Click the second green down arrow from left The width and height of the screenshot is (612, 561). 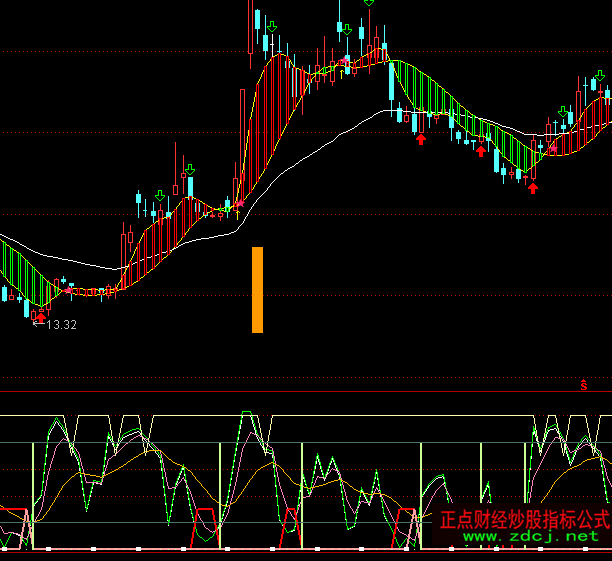tap(189, 170)
